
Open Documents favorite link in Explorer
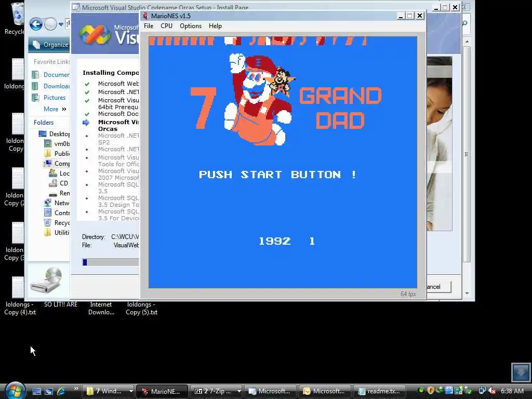50,75
